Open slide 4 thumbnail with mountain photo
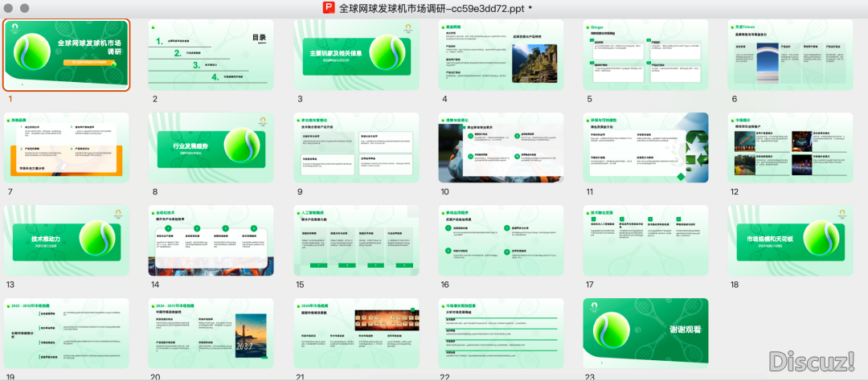 [x=501, y=55]
